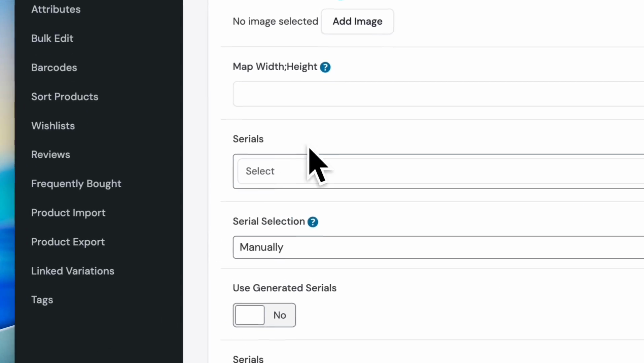Open the Tags section
Screen dimensions: 644x363
pos(42,300)
